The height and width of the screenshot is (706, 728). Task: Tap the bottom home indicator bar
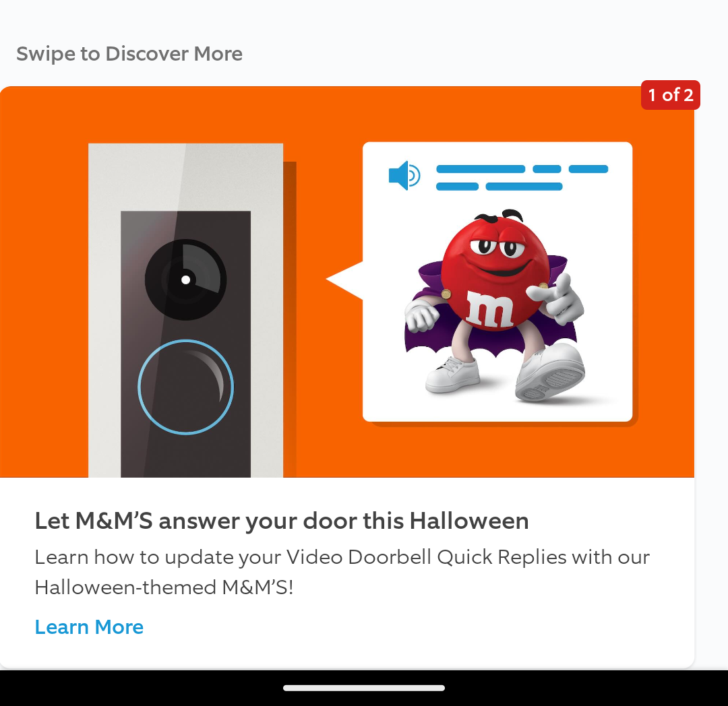point(364,688)
